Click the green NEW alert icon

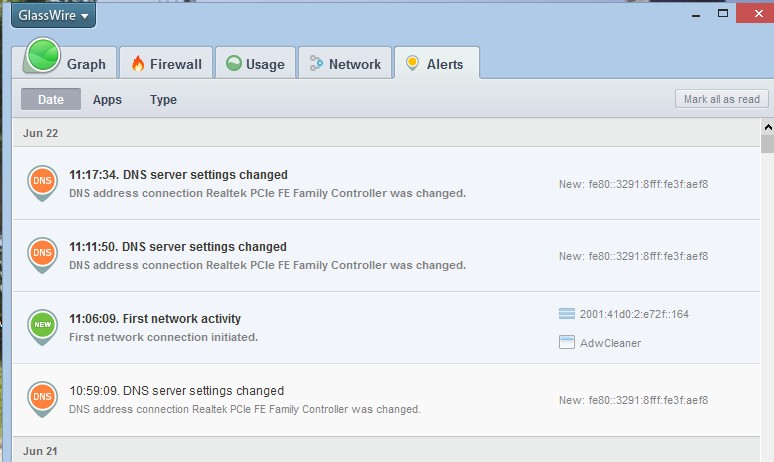[x=42, y=325]
